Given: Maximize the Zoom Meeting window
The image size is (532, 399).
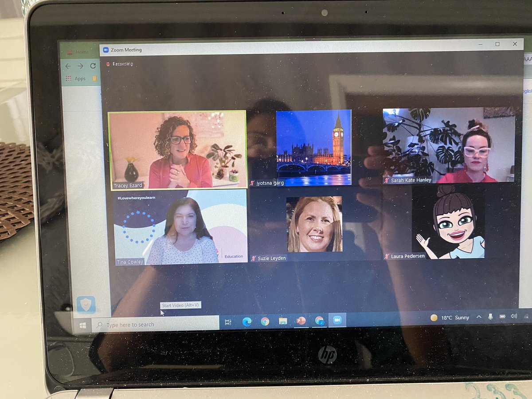Looking at the screenshot, I should (x=497, y=44).
